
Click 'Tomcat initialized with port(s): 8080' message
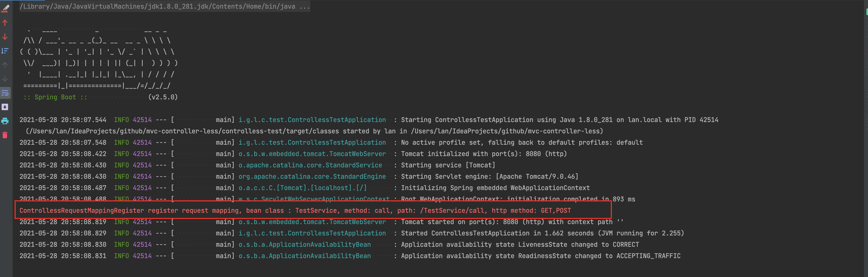pos(484,154)
